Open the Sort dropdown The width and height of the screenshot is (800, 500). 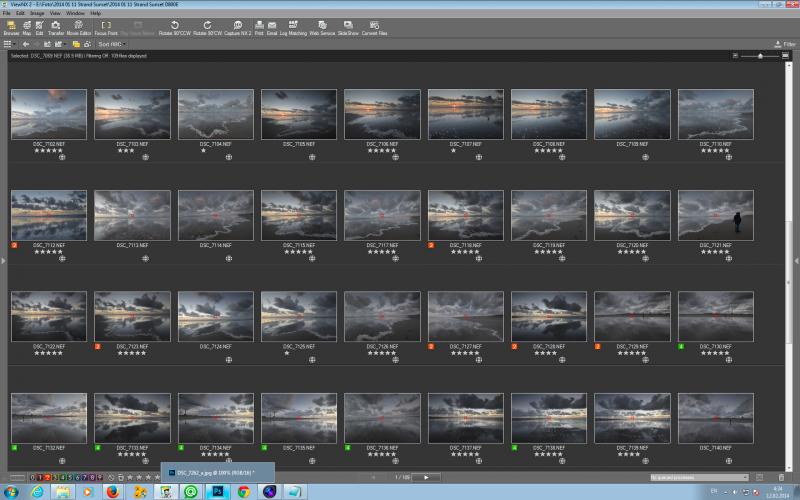pyautogui.click(x=112, y=44)
